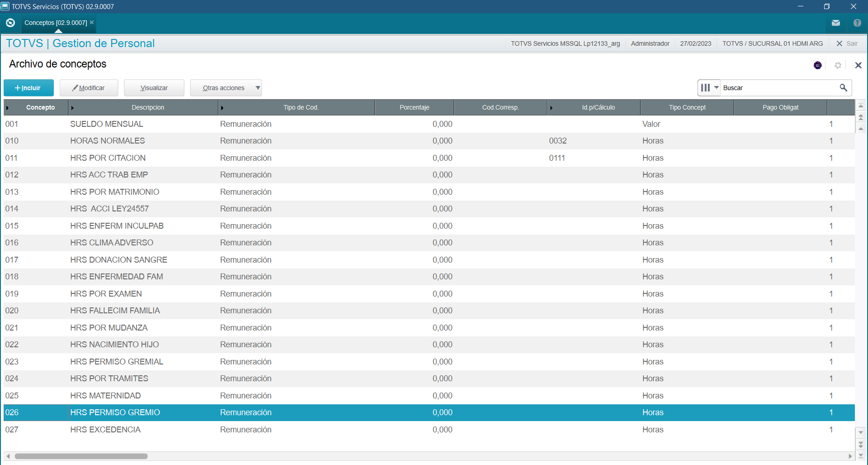Select the HRS ENFERMEDAD FAM row

(429, 277)
